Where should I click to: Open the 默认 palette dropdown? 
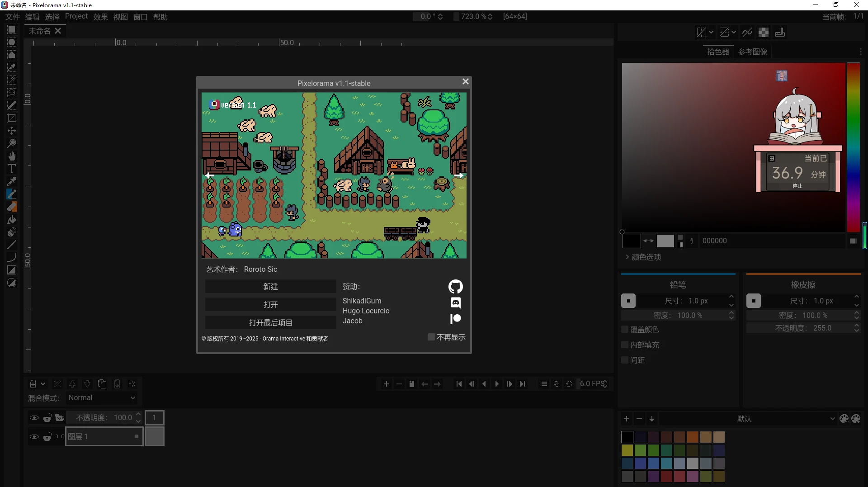tap(748, 419)
